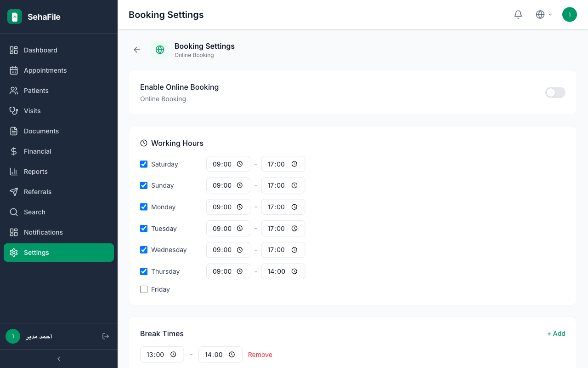This screenshot has width=588, height=368.
Task: Go back using the arrow icon
Action: (137, 50)
